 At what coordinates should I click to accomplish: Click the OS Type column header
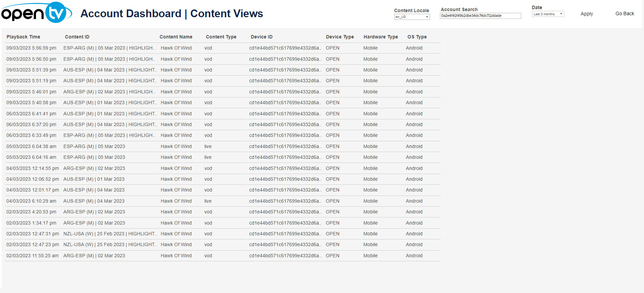point(417,37)
